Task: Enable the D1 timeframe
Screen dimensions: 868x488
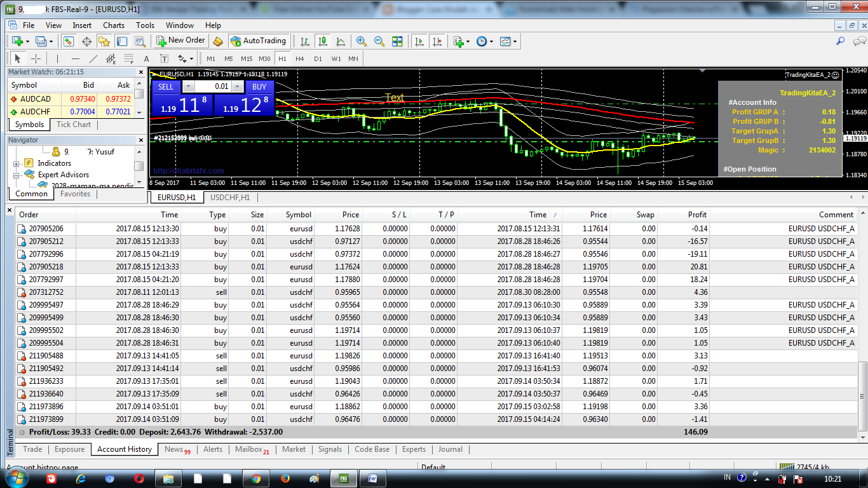Action: click(x=318, y=58)
